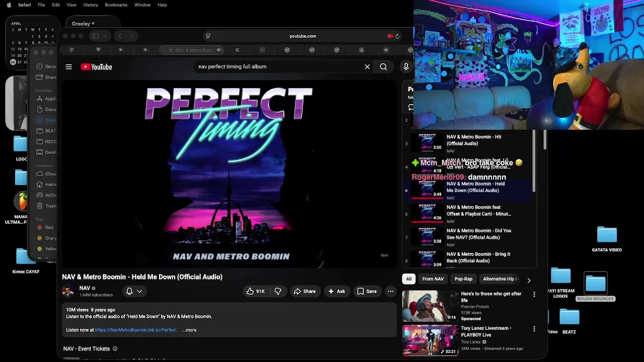Toggle playlist loop icon
Image resolution: width=644 pixels, height=362 pixels.
pos(411,107)
